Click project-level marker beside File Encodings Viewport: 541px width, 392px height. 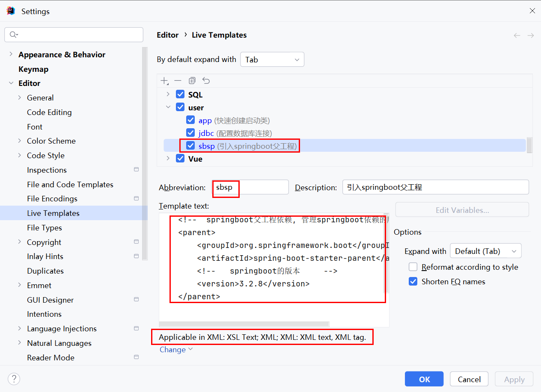pyautogui.click(x=136, y=198)
